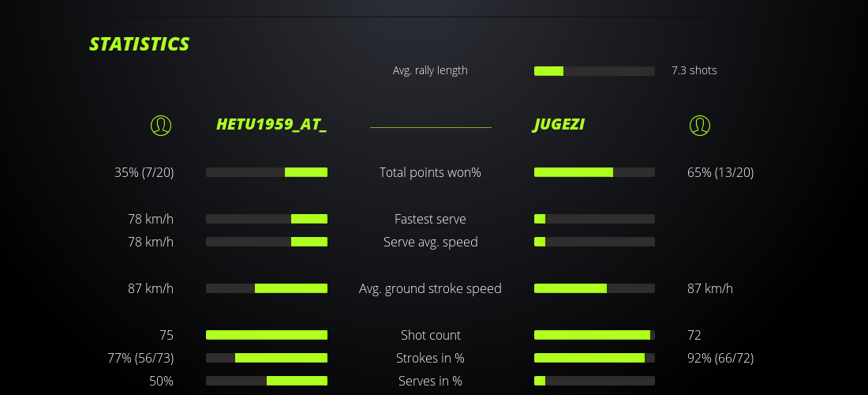Select the HETU1959_AT_ player name
The image size is (868, 395).
271,125
